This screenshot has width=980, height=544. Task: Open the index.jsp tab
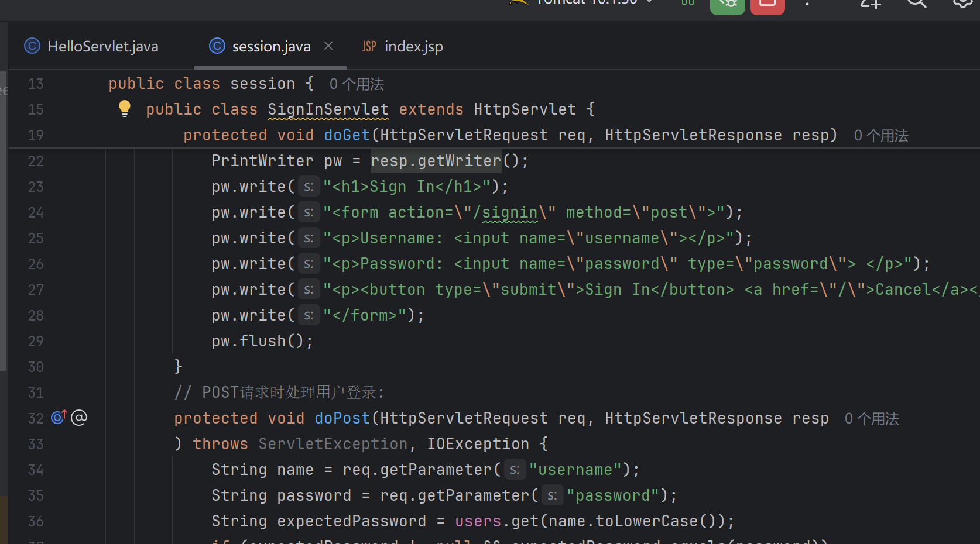tap(403, 46)
